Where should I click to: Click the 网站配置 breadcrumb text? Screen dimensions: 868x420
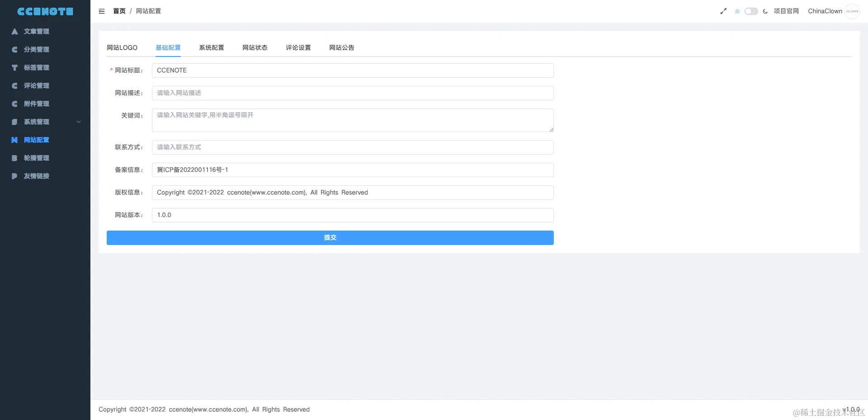pos(148,11)
